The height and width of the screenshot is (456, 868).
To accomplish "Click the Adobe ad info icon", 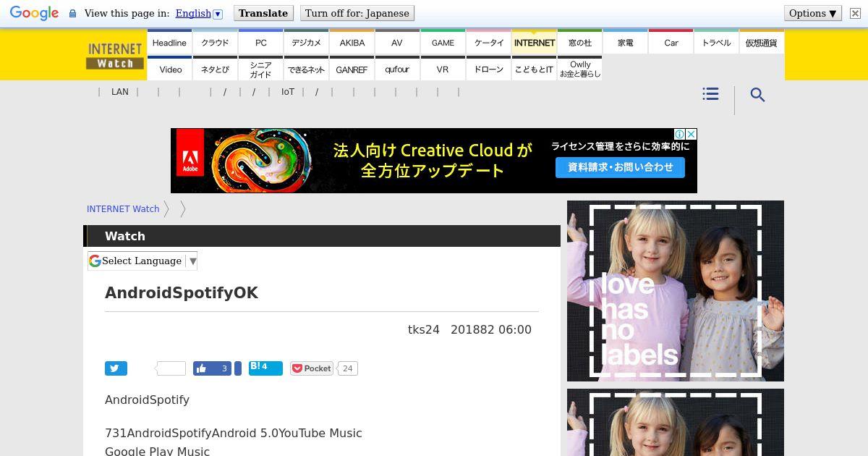I will pyautogui.click(x=680, y=134).
